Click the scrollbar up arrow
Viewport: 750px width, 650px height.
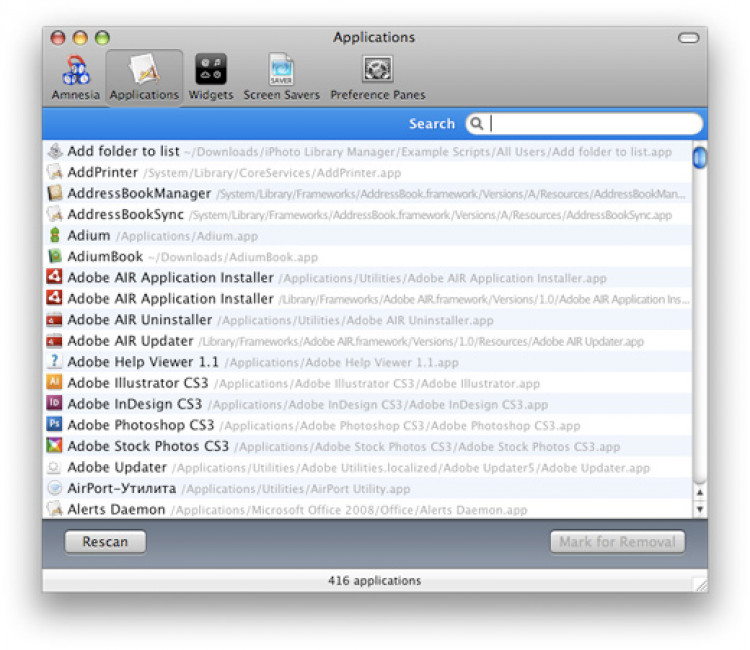[700, 492]
